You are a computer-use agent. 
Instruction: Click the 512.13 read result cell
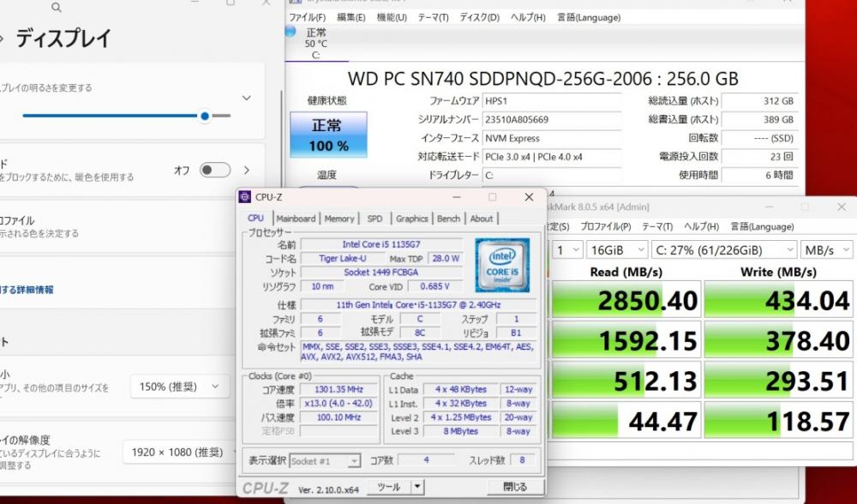click(626, 381)
